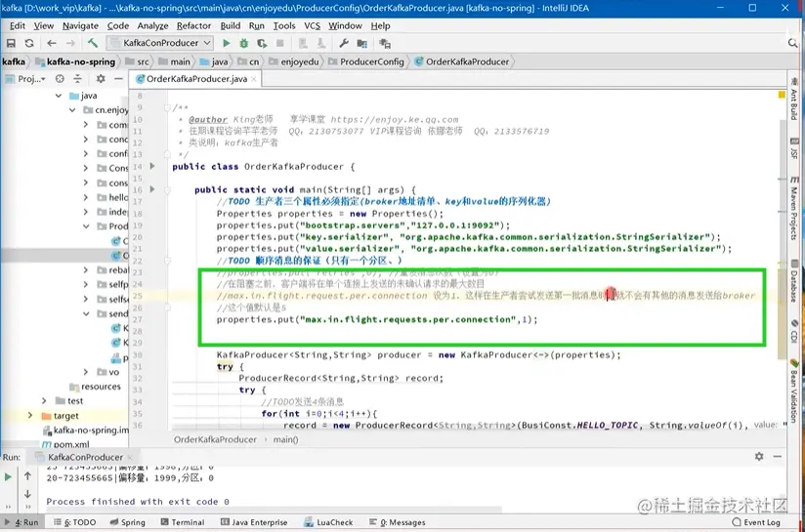Build project with the hammer icon
Viewport: 805px width, 532px height.
[93, 43]
